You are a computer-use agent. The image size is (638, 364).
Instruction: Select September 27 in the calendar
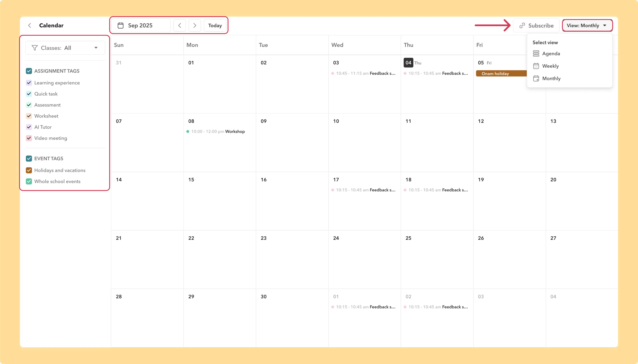click(553, 238)
